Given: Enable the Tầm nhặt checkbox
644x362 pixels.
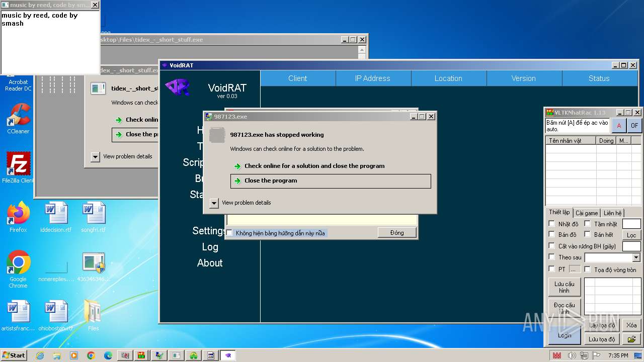Looking at the screenshot, I should click(587, 224).
